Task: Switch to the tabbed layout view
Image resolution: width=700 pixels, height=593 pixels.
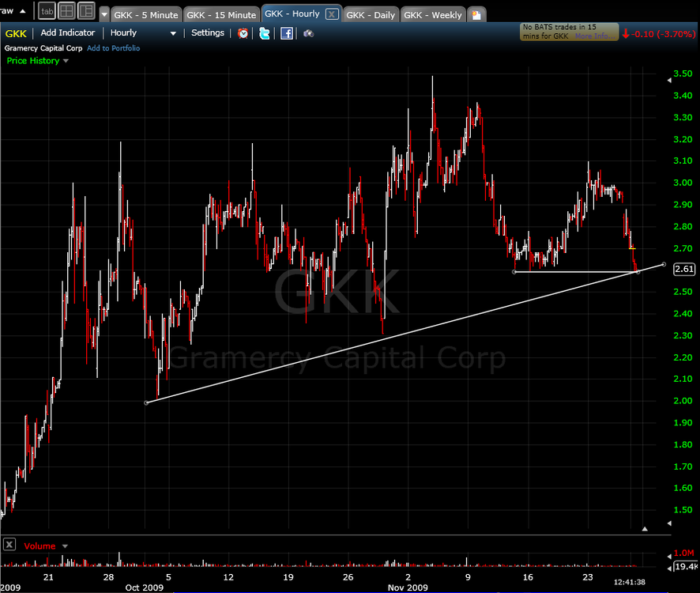Action: tap(47, 11)
